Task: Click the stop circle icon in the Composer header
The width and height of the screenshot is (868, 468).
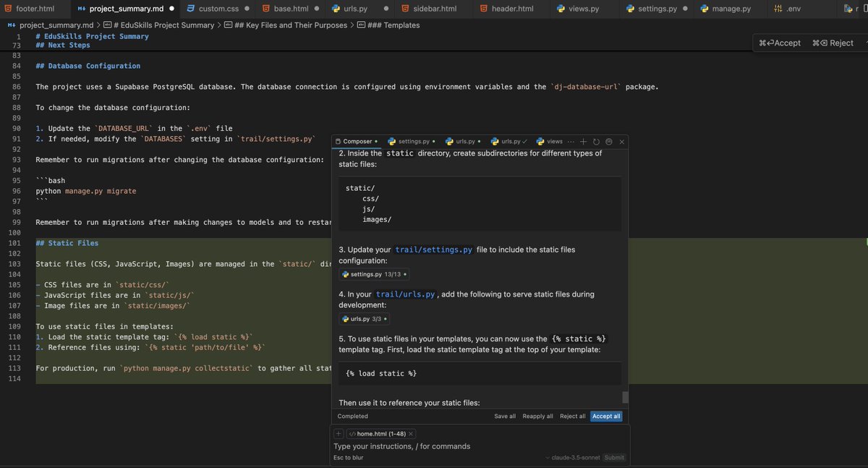Action: pyautogui.click(x=608, y=142)
